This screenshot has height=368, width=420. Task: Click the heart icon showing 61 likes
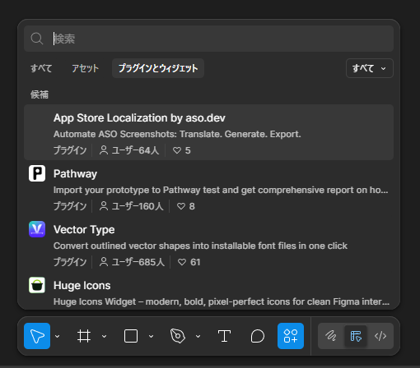coord(182,262)
